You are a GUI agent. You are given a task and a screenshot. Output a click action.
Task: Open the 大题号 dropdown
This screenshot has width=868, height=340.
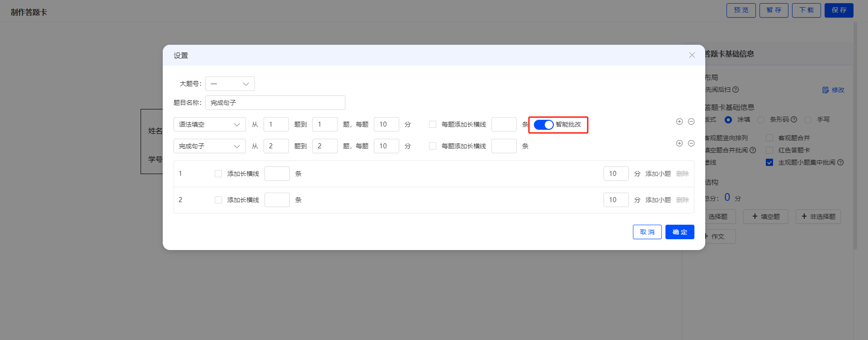tap(230, 84)
